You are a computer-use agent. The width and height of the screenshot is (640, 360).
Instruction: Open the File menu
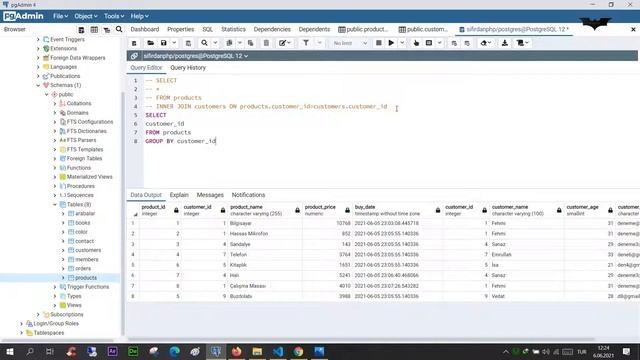pyautogui.click(x=60, y=16)
